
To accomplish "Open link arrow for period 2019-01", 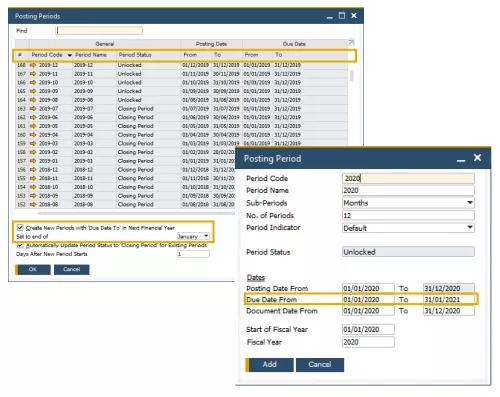I will click(33, 161).
